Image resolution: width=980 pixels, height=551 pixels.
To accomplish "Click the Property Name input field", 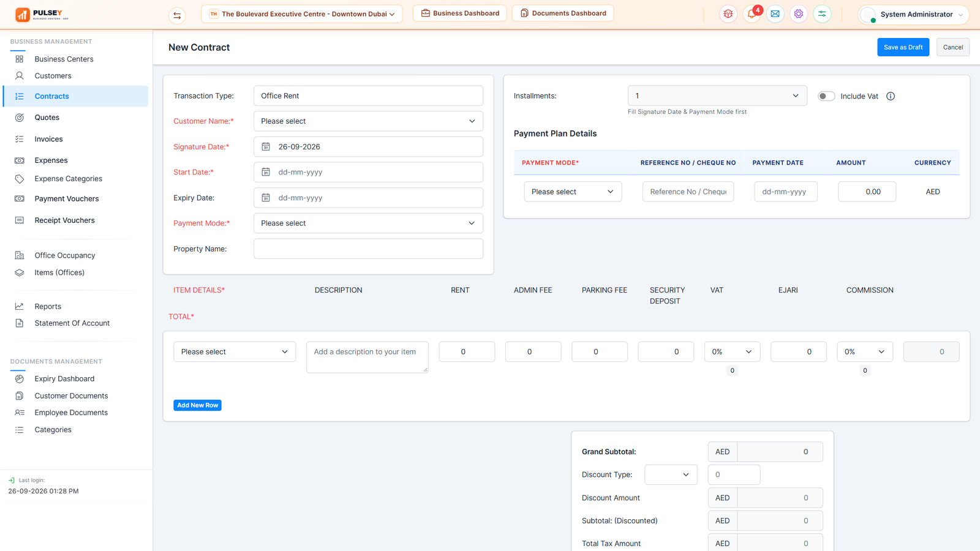I will click(x=368, y=249).
